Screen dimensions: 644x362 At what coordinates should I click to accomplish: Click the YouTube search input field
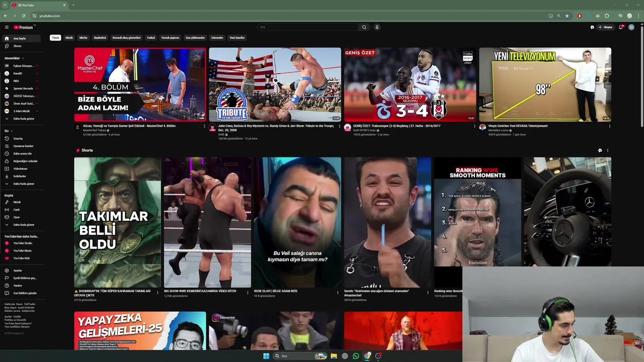point(307,27)
